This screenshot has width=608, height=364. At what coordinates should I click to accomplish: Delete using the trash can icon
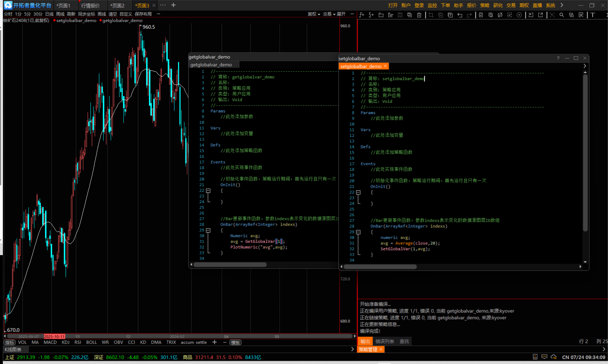419,15
